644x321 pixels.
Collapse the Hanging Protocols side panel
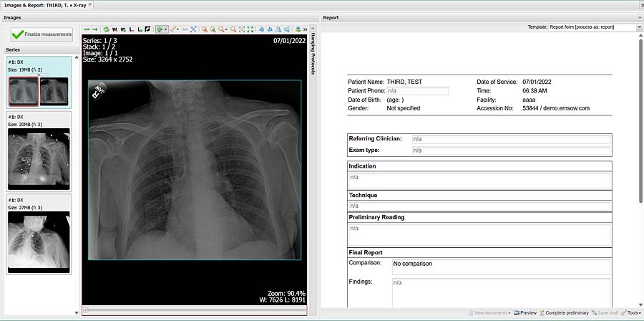pos(313,29)
